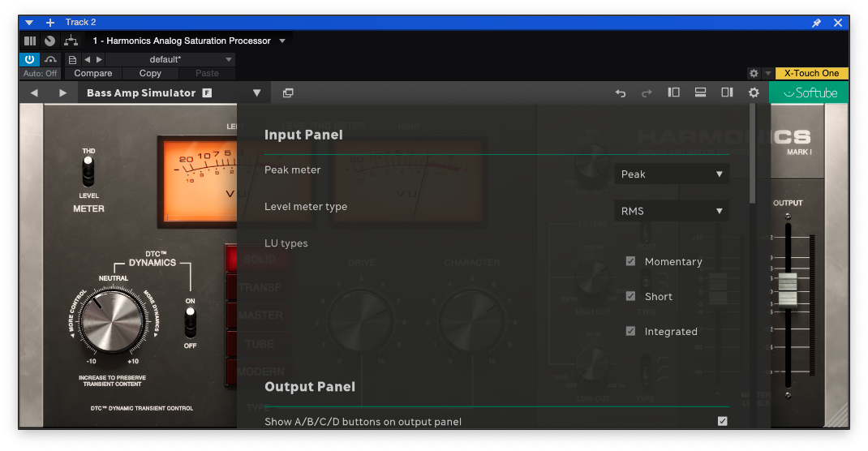Click the channel editor bars icon
Viewport: 868px width, 451px height.
30,41
